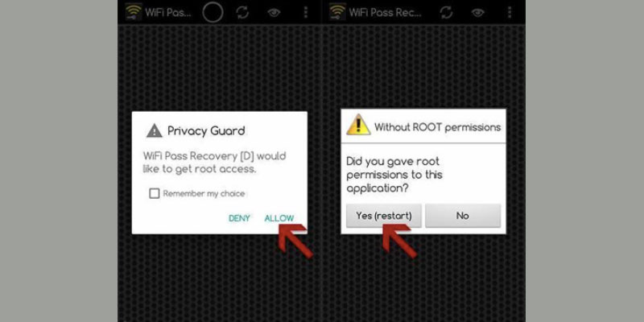This screenshot has height=322, width=644.
Task: Click the Privacy Guard warning triangle icon
Action: (155, 131)
